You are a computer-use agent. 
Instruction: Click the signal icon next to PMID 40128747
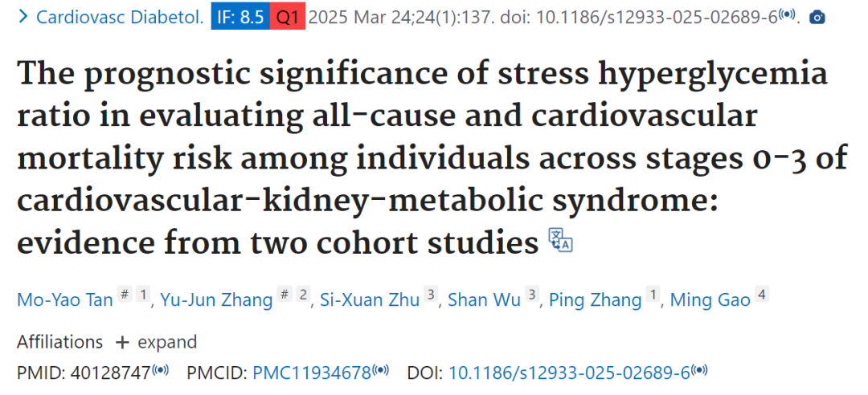(x=161, y=369)
